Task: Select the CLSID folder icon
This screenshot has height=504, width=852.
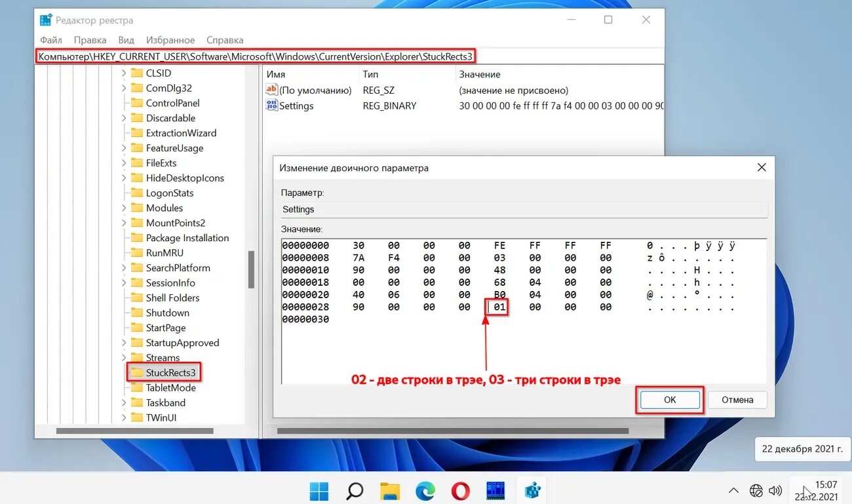Action: pyautogui.click(x=136, y=73)
